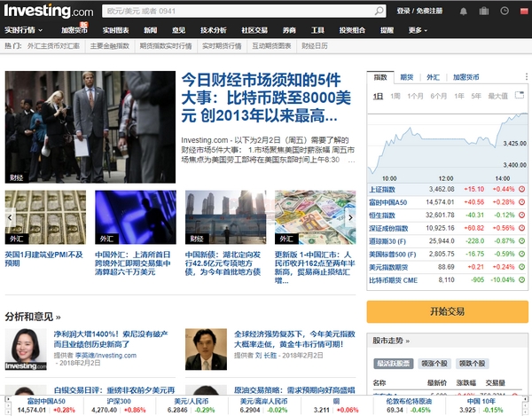Viewport: 532px width, 416px height.
Task: Open the 分析和意见 section link
Action: point(33,317)
